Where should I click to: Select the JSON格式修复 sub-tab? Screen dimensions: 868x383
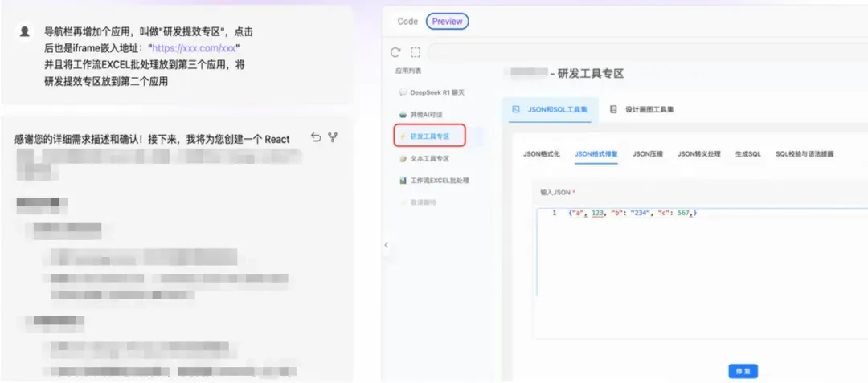tap(596, 154)
